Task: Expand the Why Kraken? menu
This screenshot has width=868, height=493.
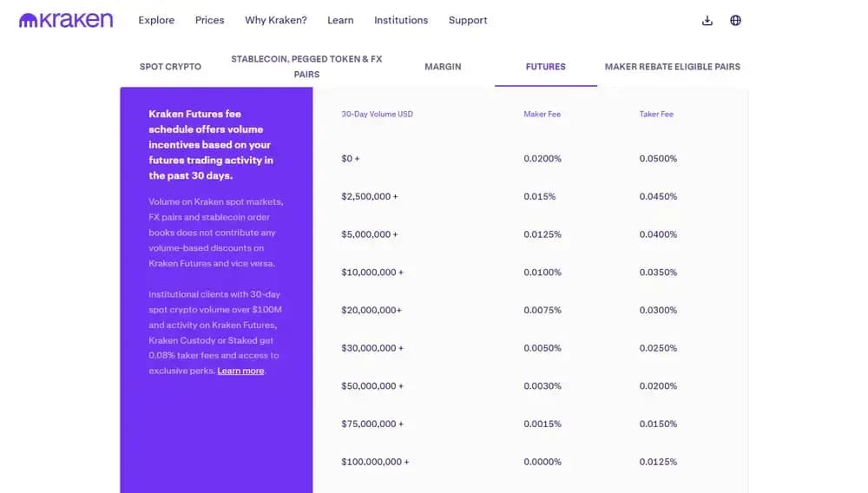Action: [x=276, y=20]
